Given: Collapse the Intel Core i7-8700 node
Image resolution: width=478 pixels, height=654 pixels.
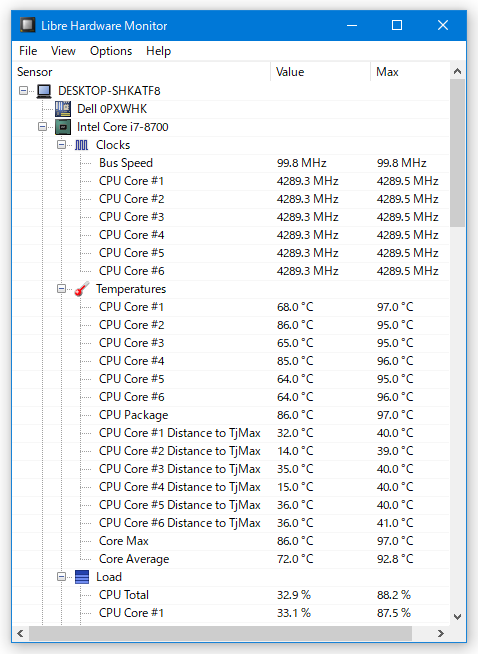Looking at the screenshot, I should tap(43, 126).
